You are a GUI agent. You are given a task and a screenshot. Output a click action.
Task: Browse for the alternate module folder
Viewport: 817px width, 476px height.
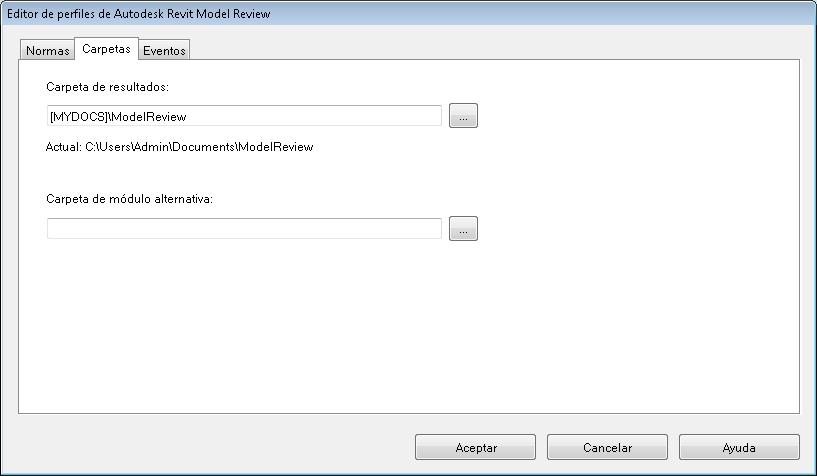click(463, 229)
